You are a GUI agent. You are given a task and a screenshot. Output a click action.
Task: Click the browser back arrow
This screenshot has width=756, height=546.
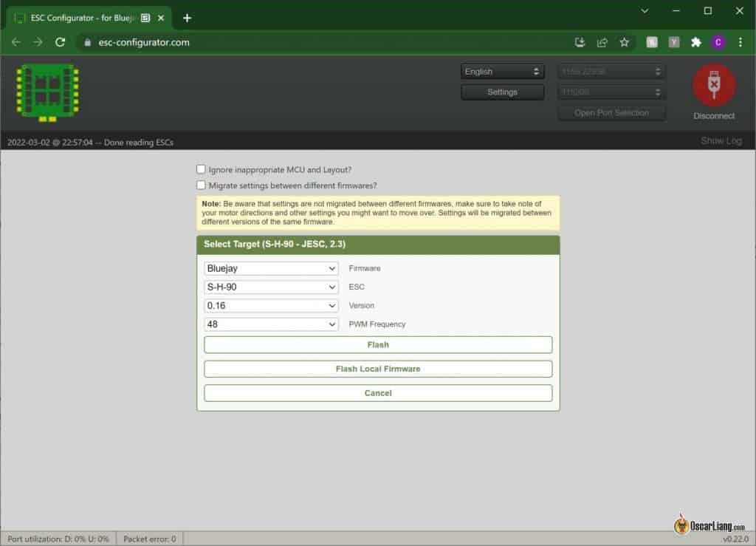click(16, 42)
